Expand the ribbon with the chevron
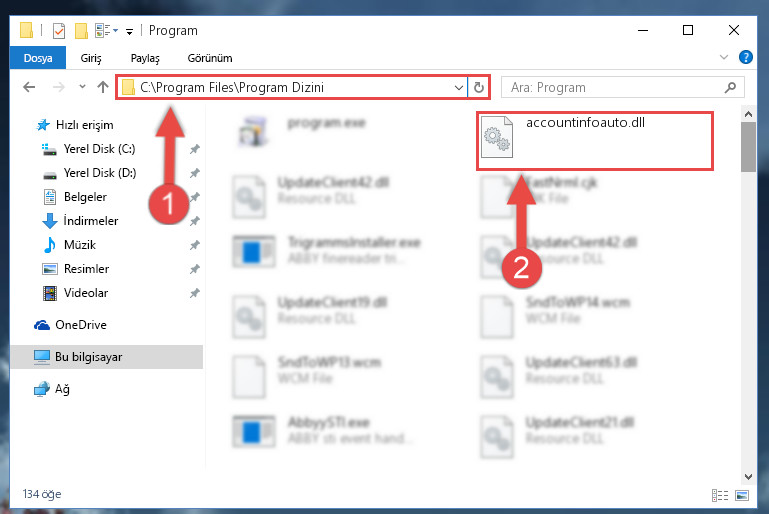Screen dimensions: 769x514 pyautogui.click(x=723, y=57)
